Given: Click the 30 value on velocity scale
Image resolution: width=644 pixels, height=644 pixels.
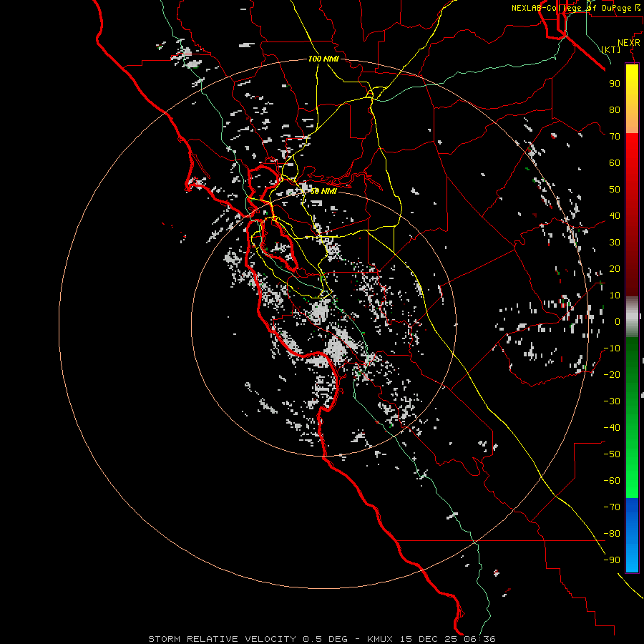Looking at the screenshot, I should click(615, 243).
